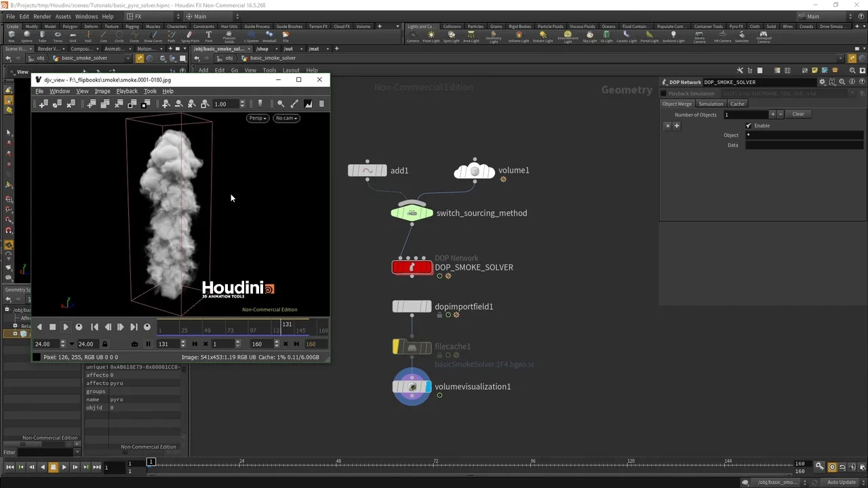Click the volume1 cloud node icon
This screenshot has width=868, height=488.
[x=474, y=170]
